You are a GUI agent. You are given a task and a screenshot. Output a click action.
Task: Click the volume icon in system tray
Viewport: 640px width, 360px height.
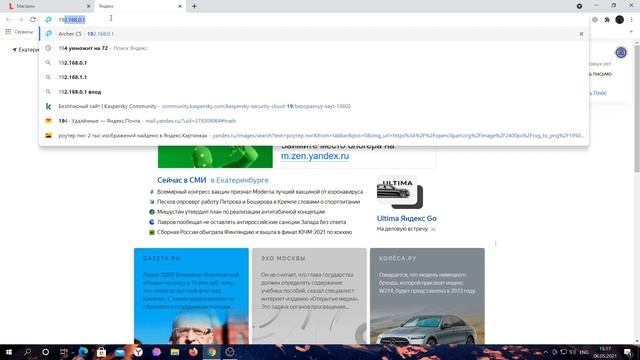[x=573, y=352]
